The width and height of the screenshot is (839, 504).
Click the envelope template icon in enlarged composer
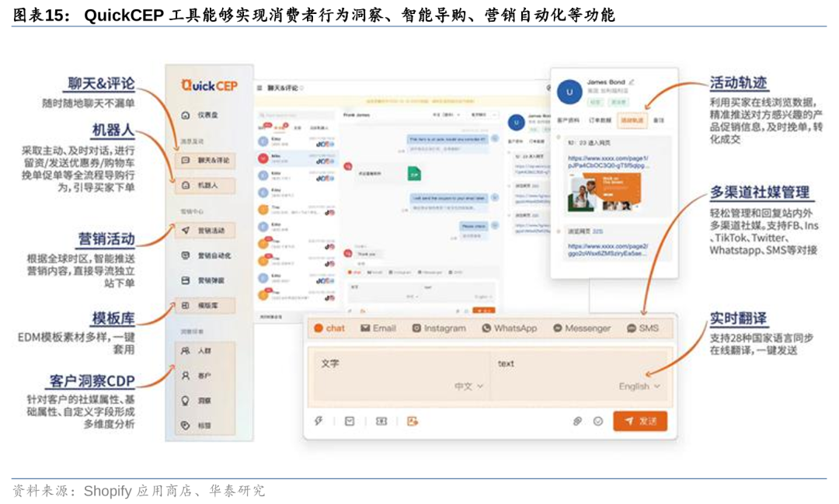(350, 421)
